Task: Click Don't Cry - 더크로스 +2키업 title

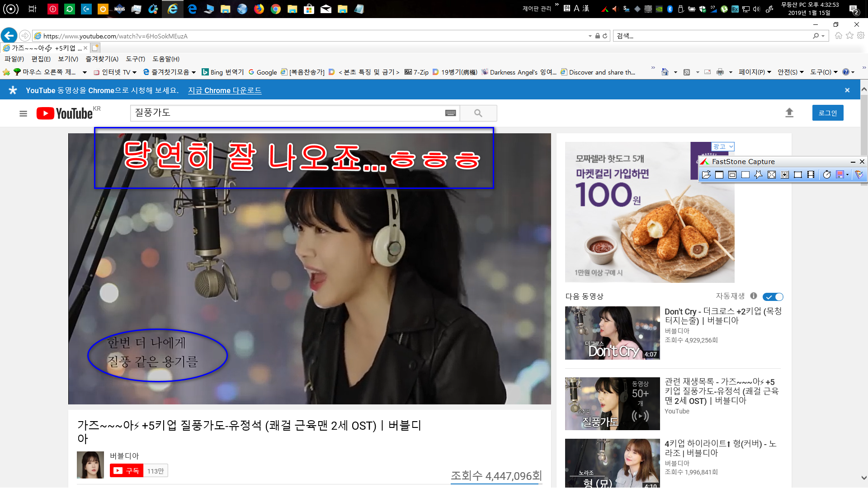Action: click(x=723, y=316)
